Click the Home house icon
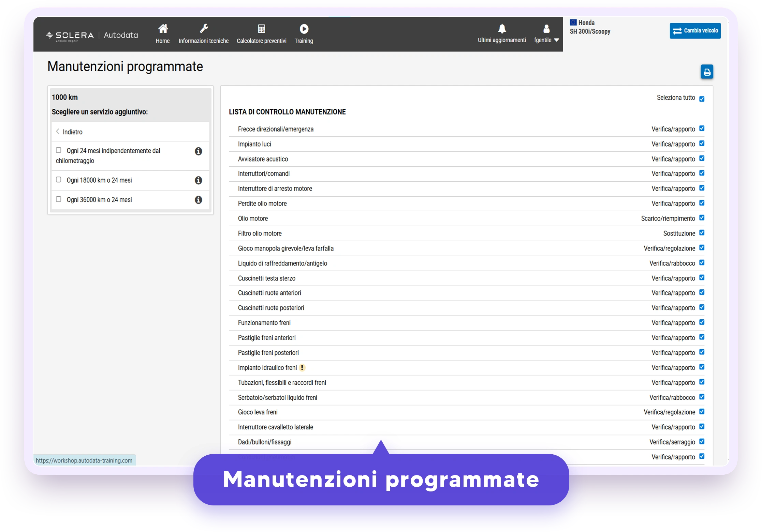This screenshot has width=762, height=532. 163,29
